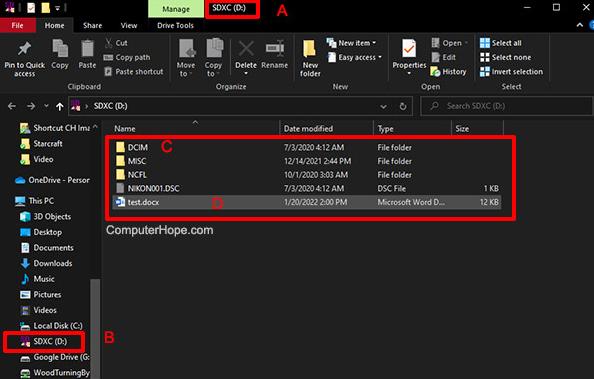This screenshot has height=379, width=594.
Task: Select This PC in the sidebar
Action: pyautogui.click(x=34, y=201)
